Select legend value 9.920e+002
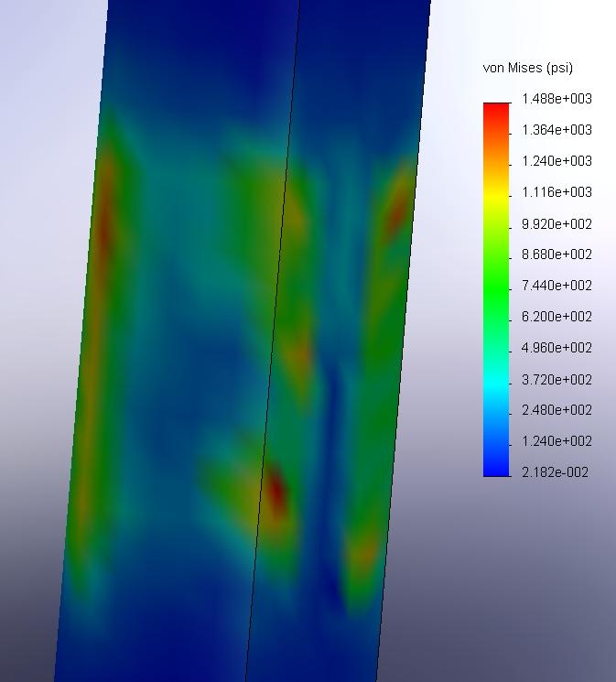 [557, 224]
